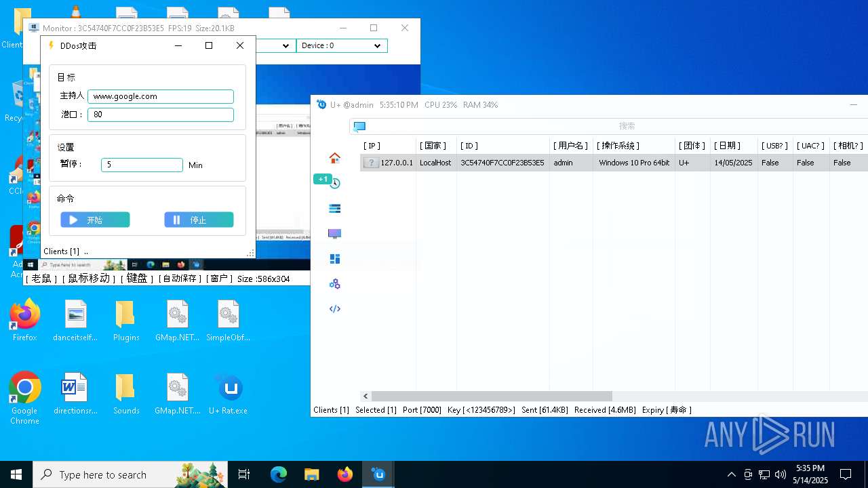Screen dimensions: 868x488
Task: Select the Sounds folder on desktop
Action: coord(126,394)
